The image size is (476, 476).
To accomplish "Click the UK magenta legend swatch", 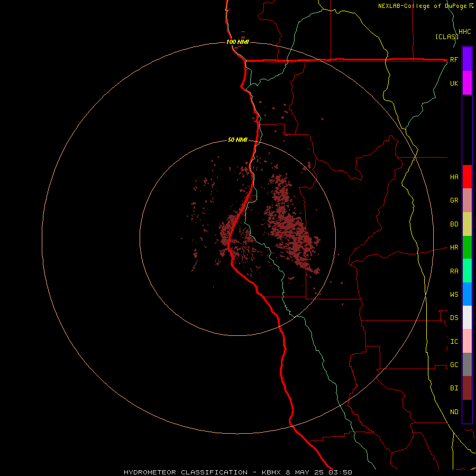I will [467, 83].
